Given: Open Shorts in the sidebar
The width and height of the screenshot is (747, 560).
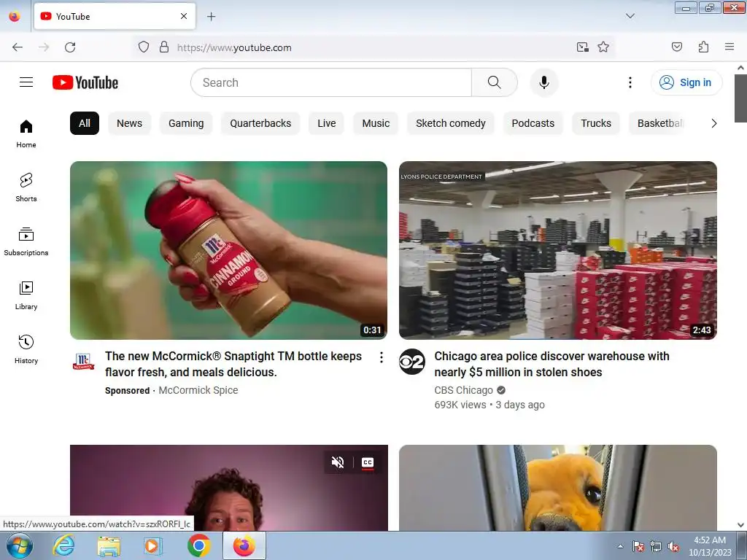Looking at the screenshot, I should click(26, 187).
